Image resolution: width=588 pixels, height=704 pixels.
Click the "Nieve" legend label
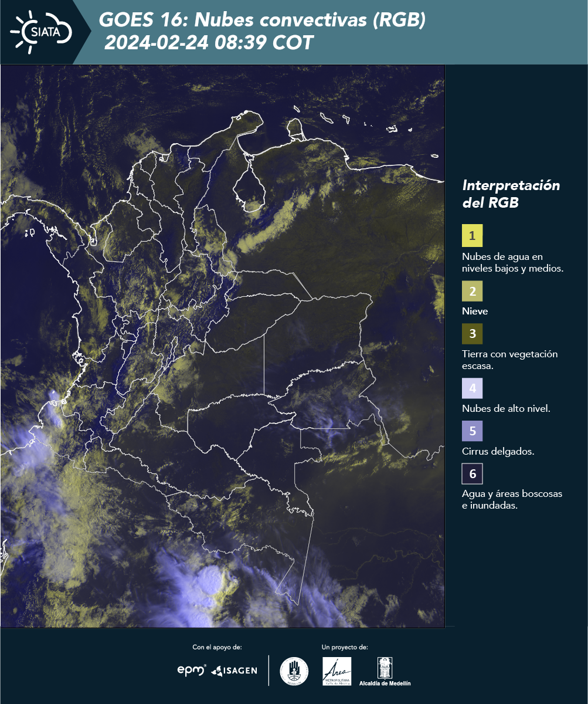[475, 312]
